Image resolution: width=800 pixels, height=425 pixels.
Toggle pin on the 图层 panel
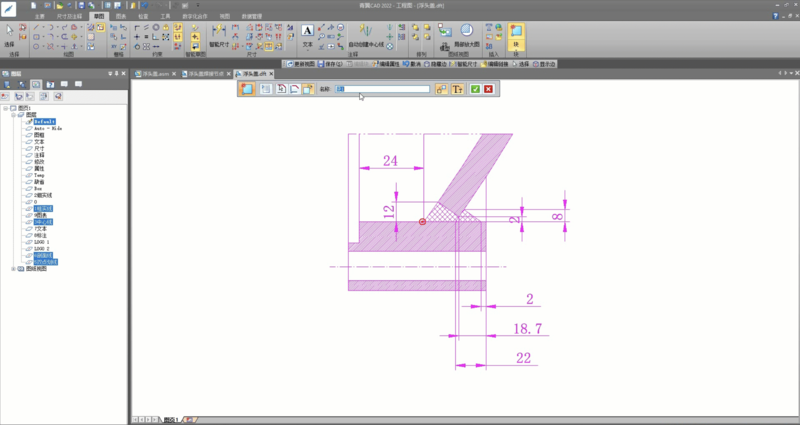coord(114,73)
